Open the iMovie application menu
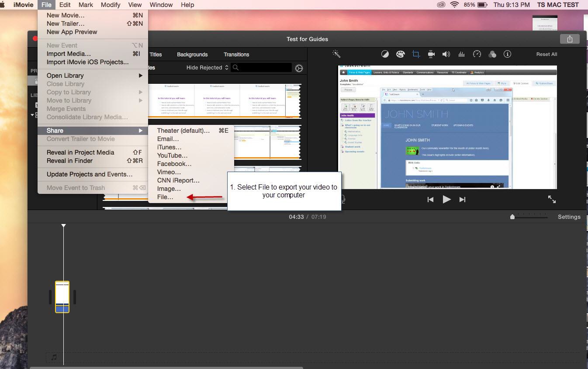588x369 pixels. coord(23,5)
